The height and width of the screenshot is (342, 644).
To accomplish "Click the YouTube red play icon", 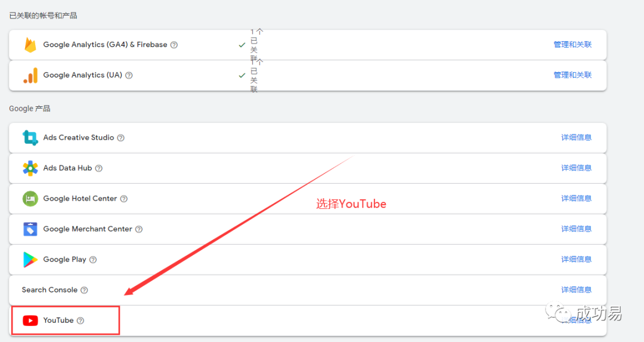I will 30,320.
